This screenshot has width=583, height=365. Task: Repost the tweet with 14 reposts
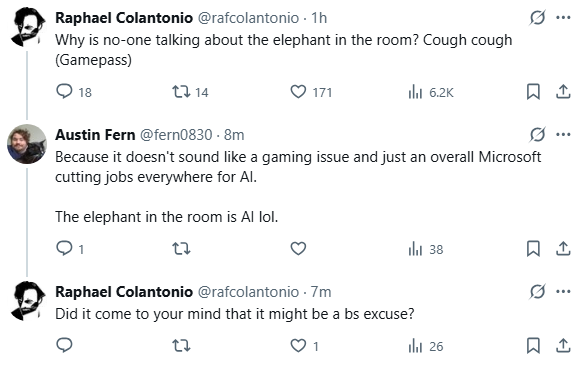coord(190,92)
